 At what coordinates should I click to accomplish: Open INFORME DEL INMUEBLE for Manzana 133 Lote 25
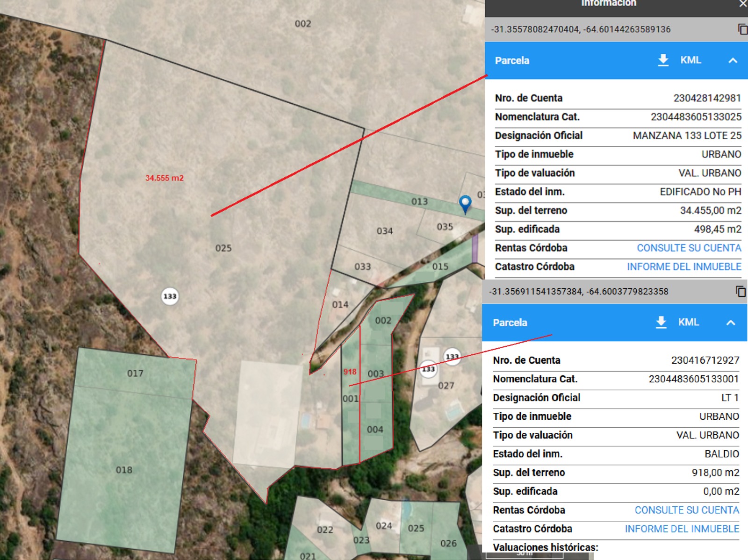684,267
